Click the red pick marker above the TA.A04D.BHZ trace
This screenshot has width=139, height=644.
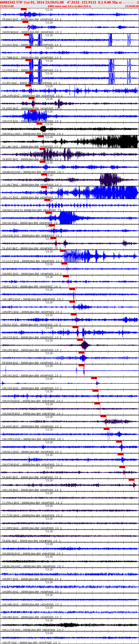122,467
